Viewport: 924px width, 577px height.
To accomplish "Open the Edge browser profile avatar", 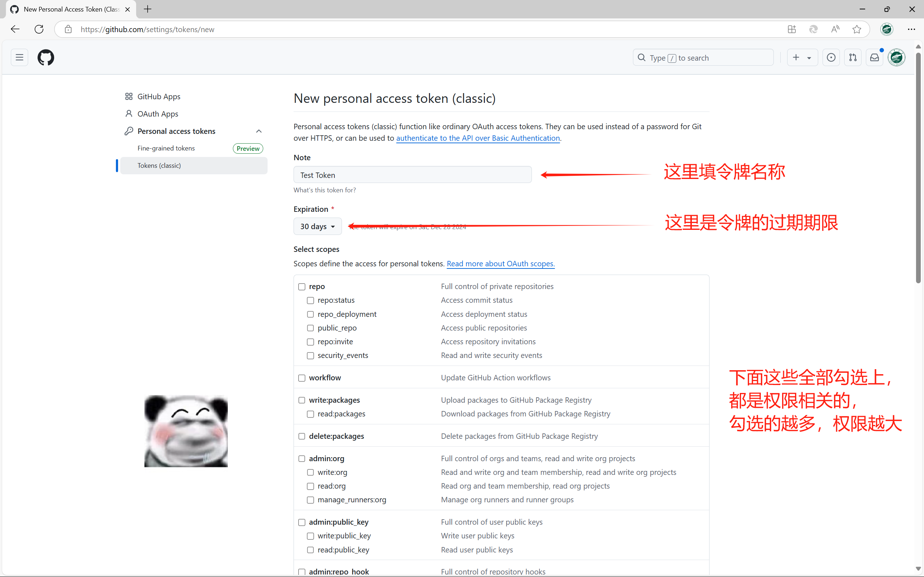I will pyautogui.click(x=886, y=29).
